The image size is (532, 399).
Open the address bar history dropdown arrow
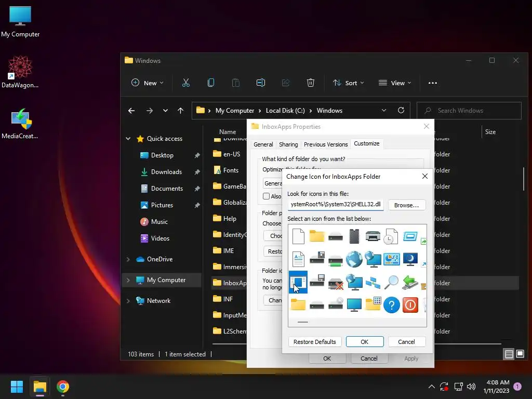pos(384,110)
